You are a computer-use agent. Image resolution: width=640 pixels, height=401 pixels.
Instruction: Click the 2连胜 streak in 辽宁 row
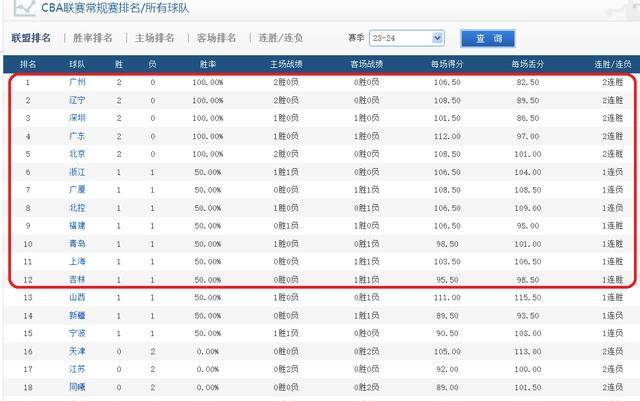tap(613, 100)
